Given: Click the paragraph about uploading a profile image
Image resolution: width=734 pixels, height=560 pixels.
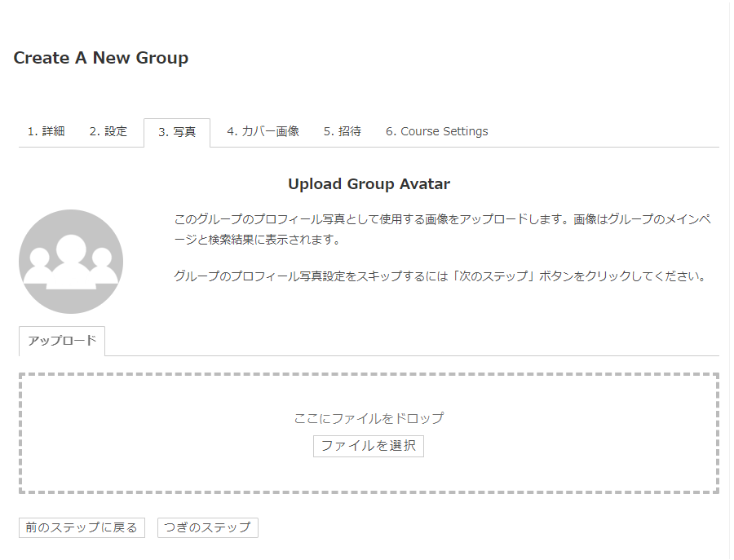Looking at the screenshot, I should 440,230.
